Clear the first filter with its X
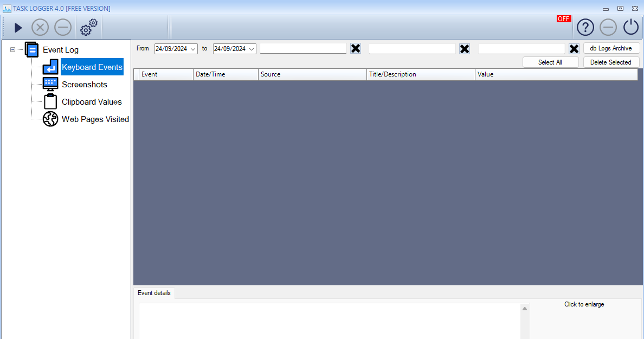This screenshot has height=339, width=644. tap(356, 48)
